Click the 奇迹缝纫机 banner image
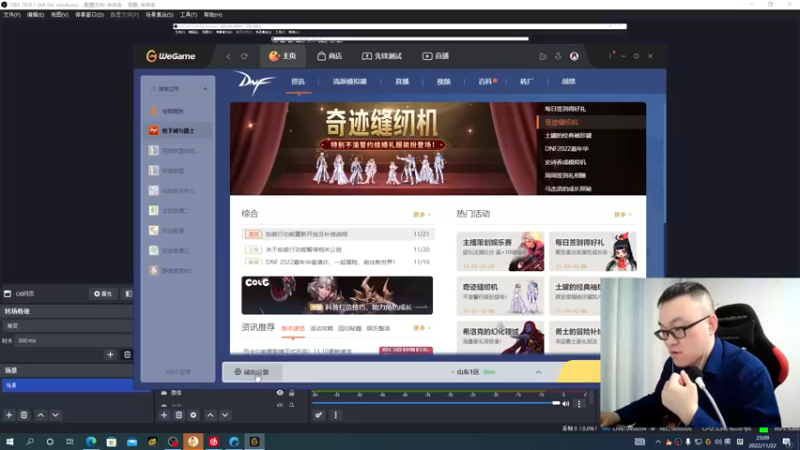800x450 pixels. (x=383, y=148)
